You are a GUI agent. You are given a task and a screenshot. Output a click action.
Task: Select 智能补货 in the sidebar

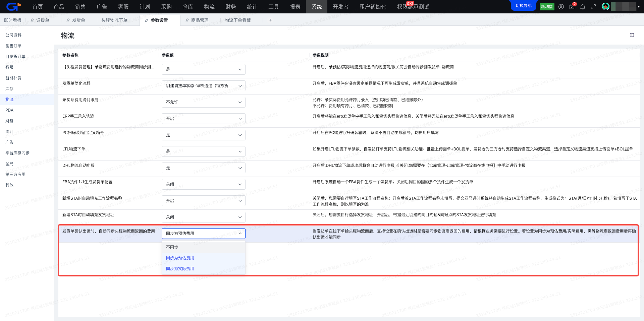pyautogui.click(x=27, y=78)
